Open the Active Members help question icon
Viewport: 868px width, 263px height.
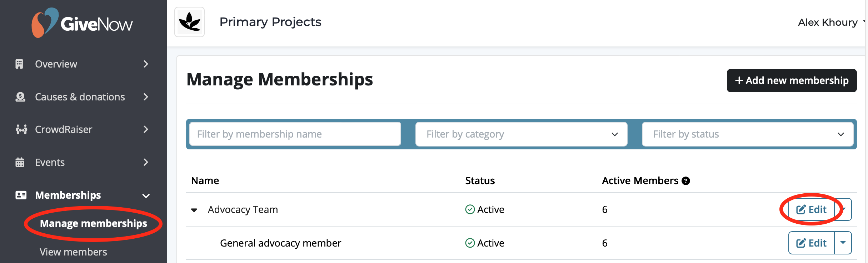(685, 181)
